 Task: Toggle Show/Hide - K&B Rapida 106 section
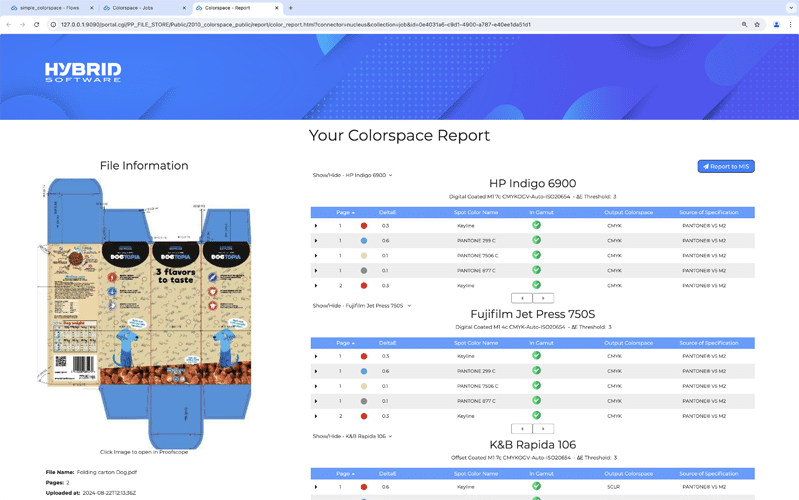click(x=352, y=436)
